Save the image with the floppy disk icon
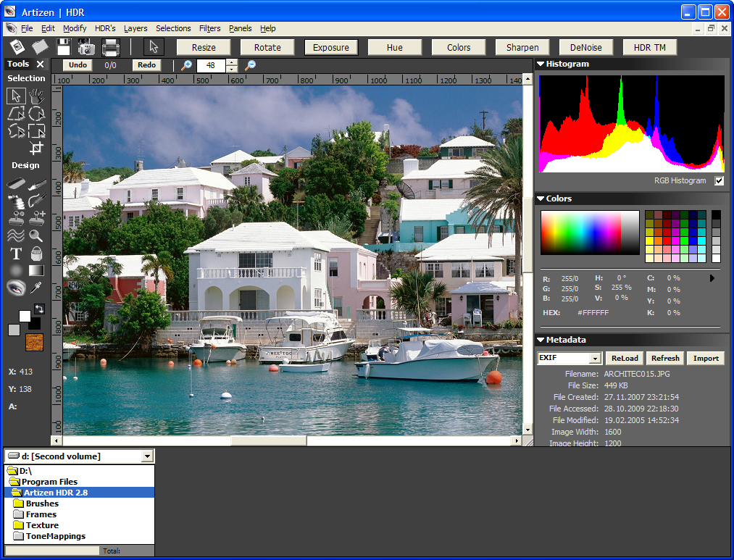Image resolution: width=734 pixels, height=560 pixels. pos(63,47)
